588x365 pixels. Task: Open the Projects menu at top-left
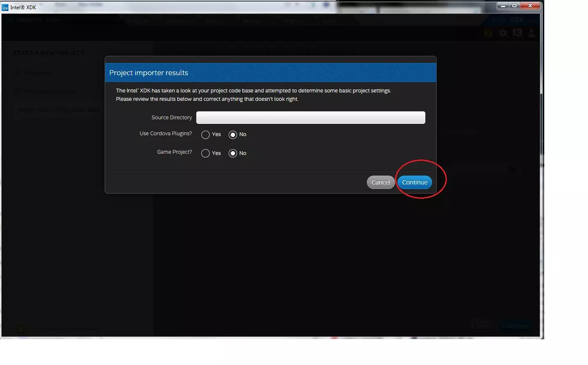pos(29,20)
